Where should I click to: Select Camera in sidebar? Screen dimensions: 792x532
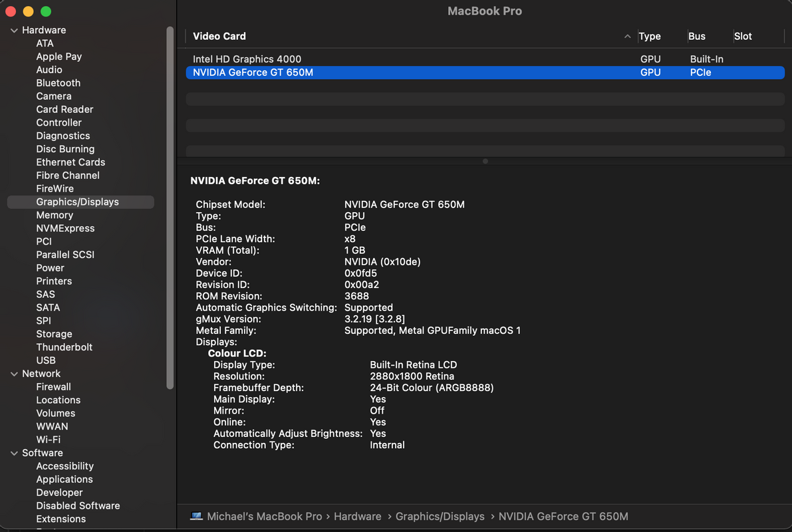point(54,96)
